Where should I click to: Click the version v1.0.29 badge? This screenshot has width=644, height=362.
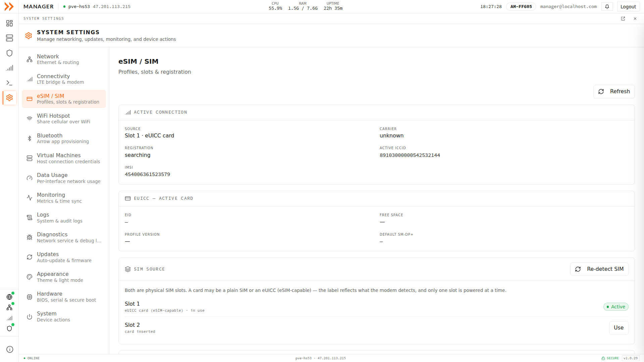(631, 358)
